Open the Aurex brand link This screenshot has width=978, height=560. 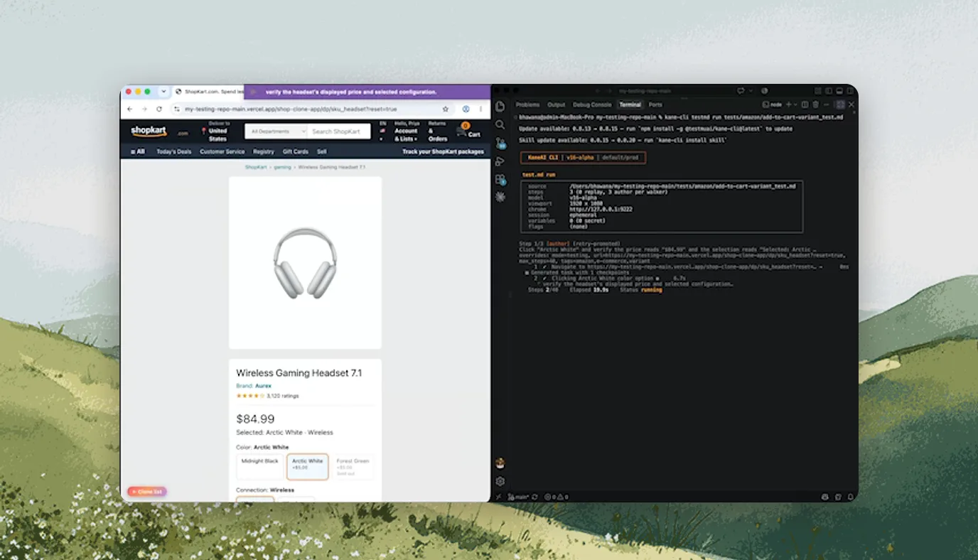click(263, 386)
